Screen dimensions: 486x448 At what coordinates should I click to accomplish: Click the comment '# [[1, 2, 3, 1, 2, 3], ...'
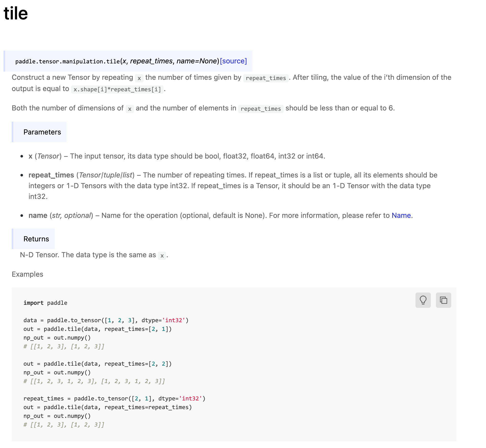pos(94,381)
